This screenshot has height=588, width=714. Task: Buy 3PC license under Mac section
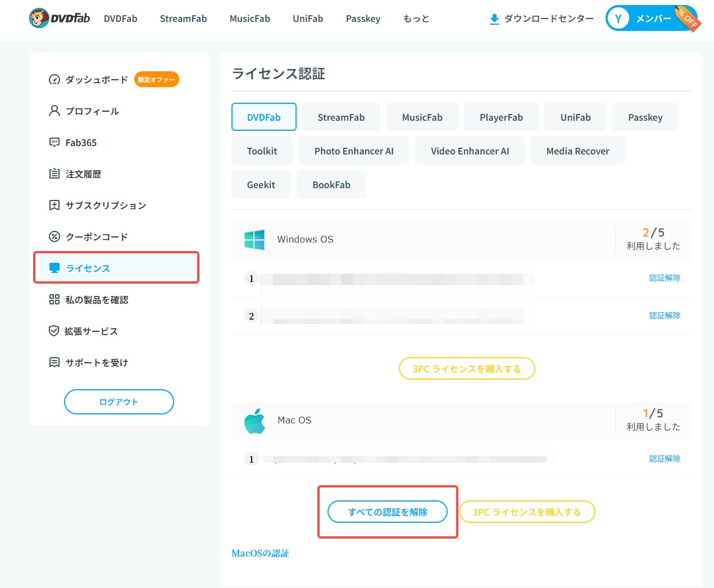click(x=527, y=512)
